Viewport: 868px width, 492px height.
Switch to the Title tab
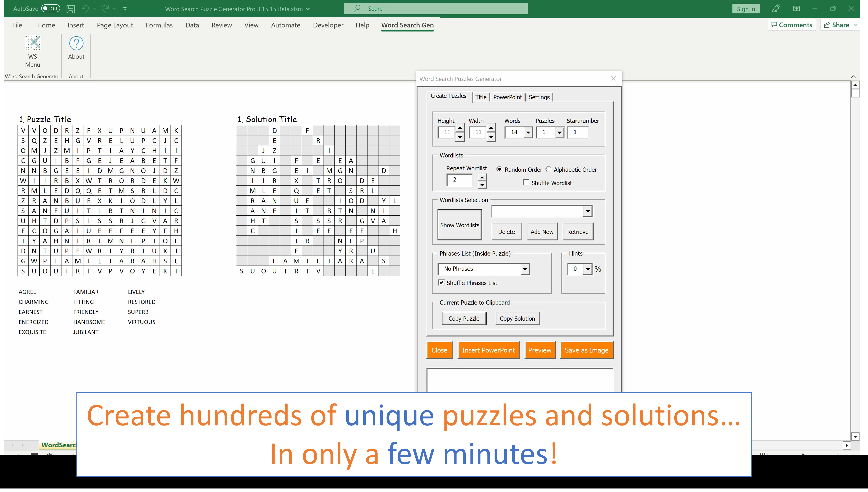click(481, 97)
